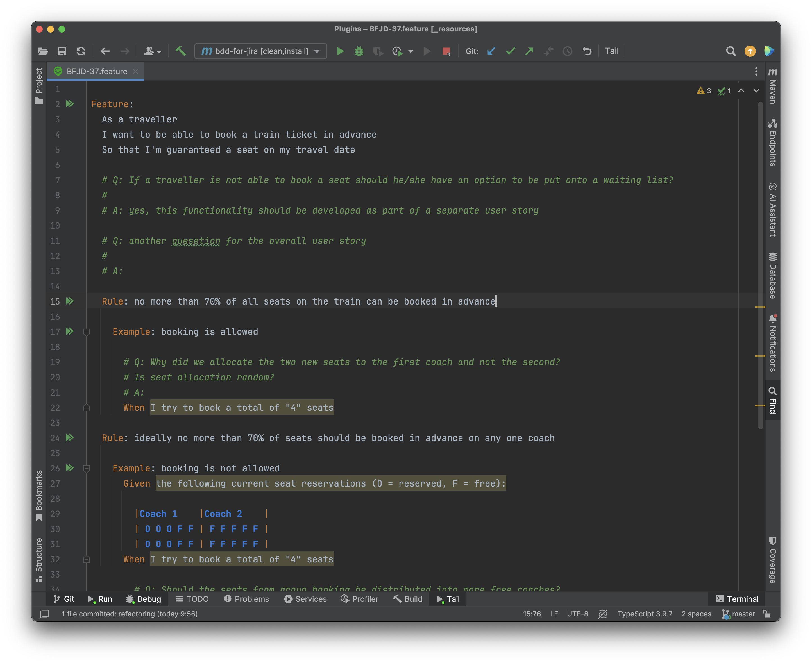
Task: Open the Profiler tool window
Action: pyautogui.click(x=359, y=599)
